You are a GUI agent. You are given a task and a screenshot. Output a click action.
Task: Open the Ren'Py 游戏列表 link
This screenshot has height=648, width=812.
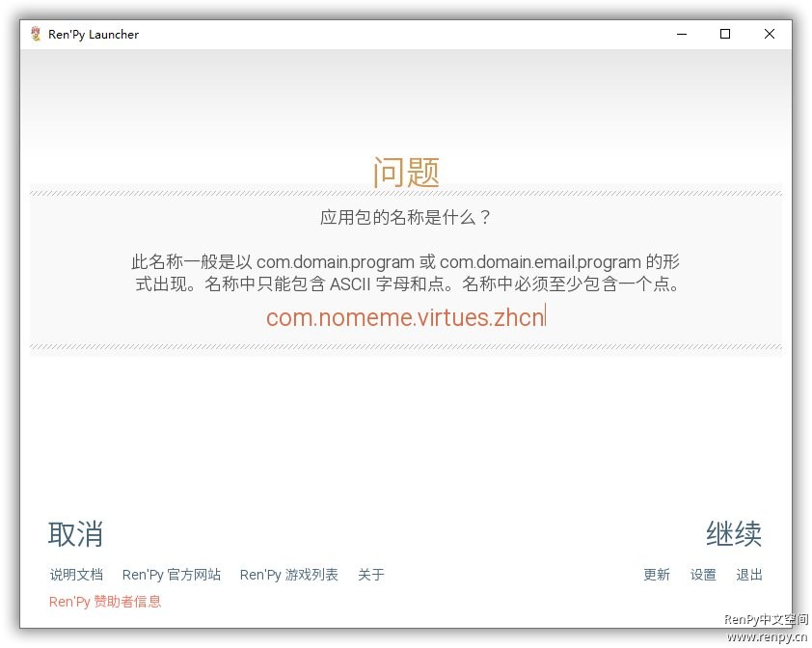289,575
